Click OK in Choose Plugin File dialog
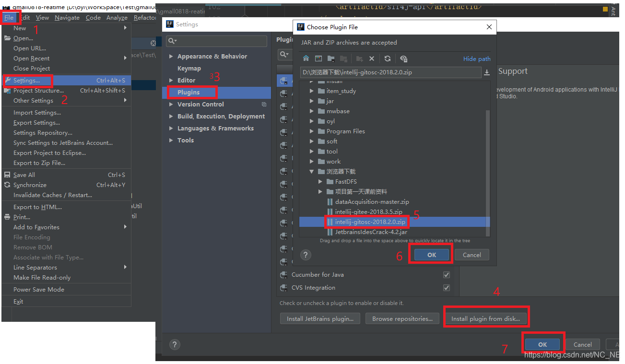Screen dimensions: 625x364 click(432, 255)
